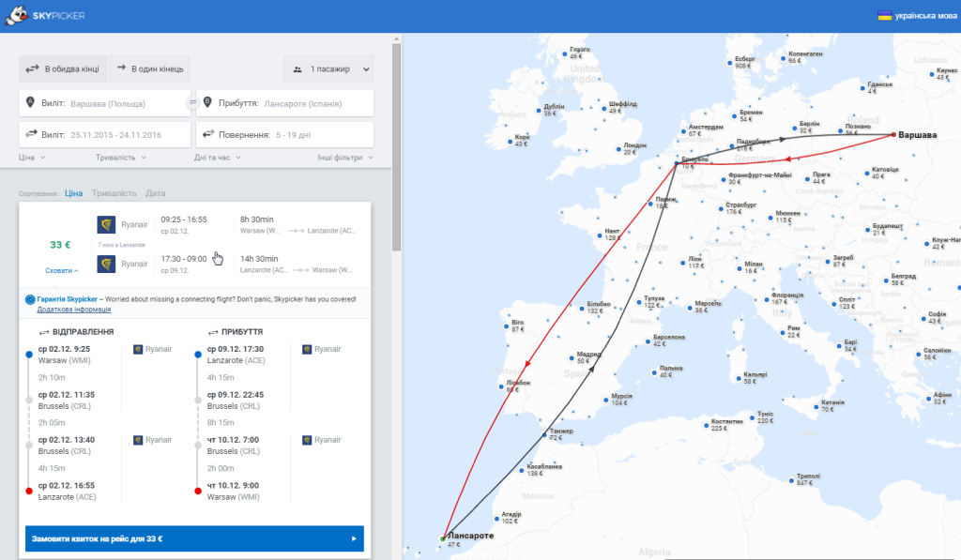Viewport: 961px width, 560px height.
Task: Click the Будапешт city dot on map
Action: [866, 231]
